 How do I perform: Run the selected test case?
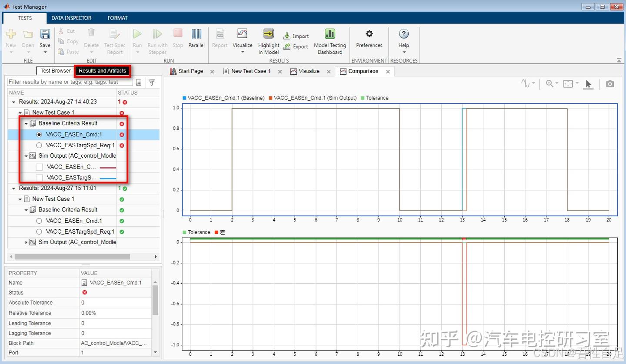[x=137, y=39]
